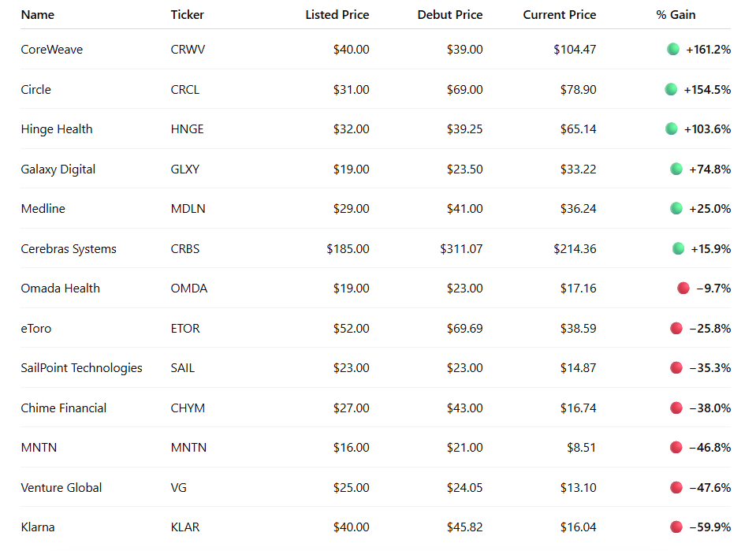Click the green indicator next to Cerebras +15.9%
Viewport: 756px width, 551px height.
679,249
